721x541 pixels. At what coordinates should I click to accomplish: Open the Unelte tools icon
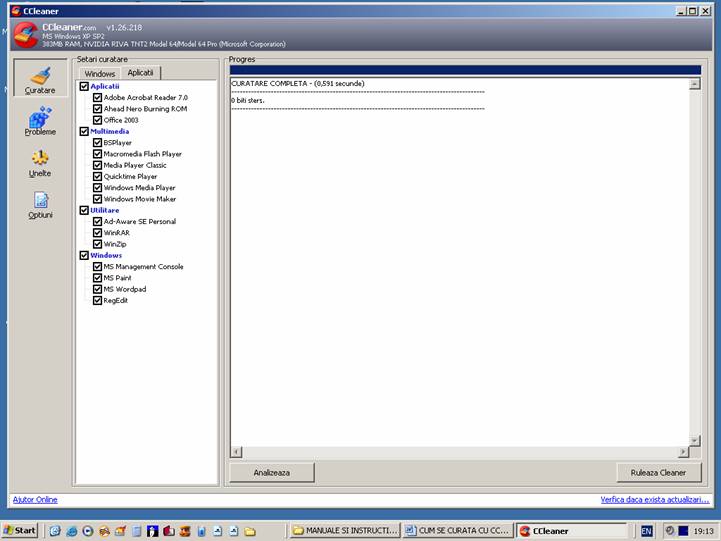click(40, 161)
